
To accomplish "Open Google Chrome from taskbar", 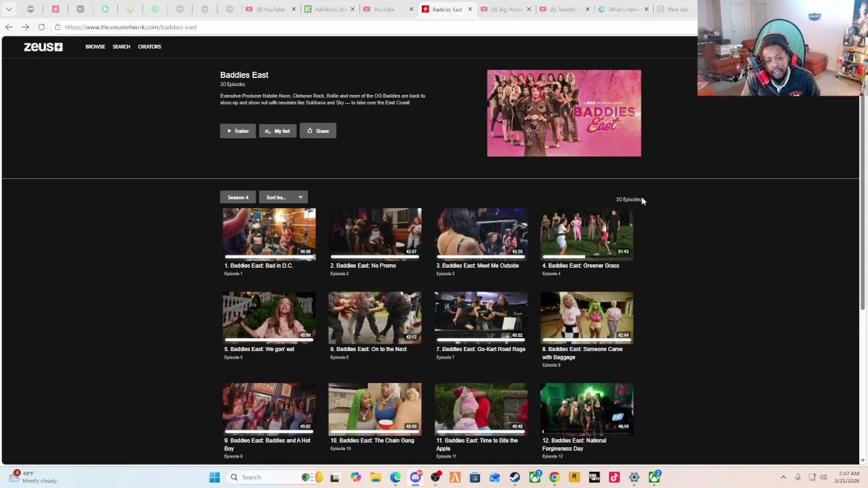I will 554,477.
